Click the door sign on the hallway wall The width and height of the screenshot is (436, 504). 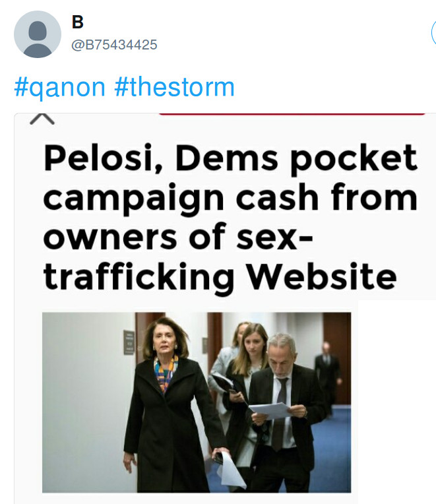click(x=129, y=342)
